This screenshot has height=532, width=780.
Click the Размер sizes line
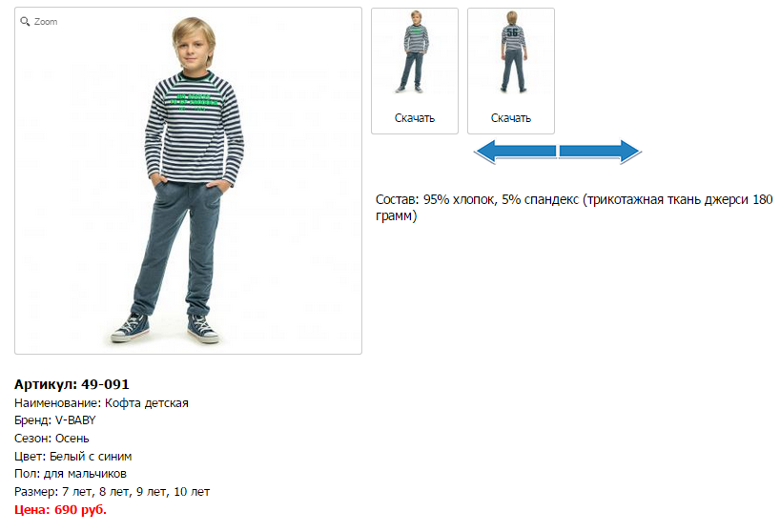click(112, 492)
